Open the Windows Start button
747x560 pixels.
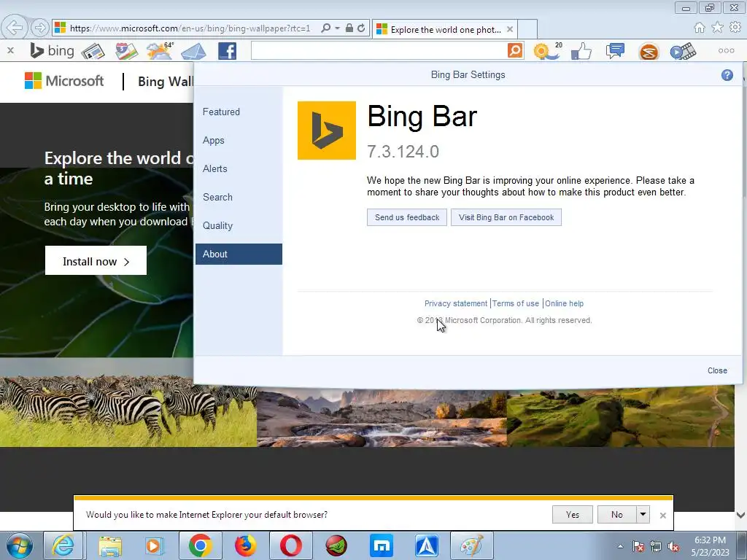(20, 545)
